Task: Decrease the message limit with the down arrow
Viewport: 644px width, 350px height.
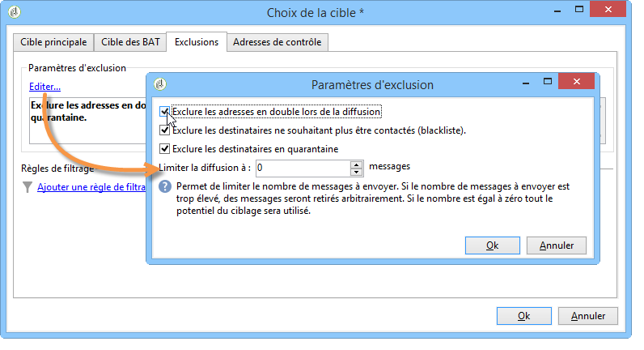Action: point(356,172)
